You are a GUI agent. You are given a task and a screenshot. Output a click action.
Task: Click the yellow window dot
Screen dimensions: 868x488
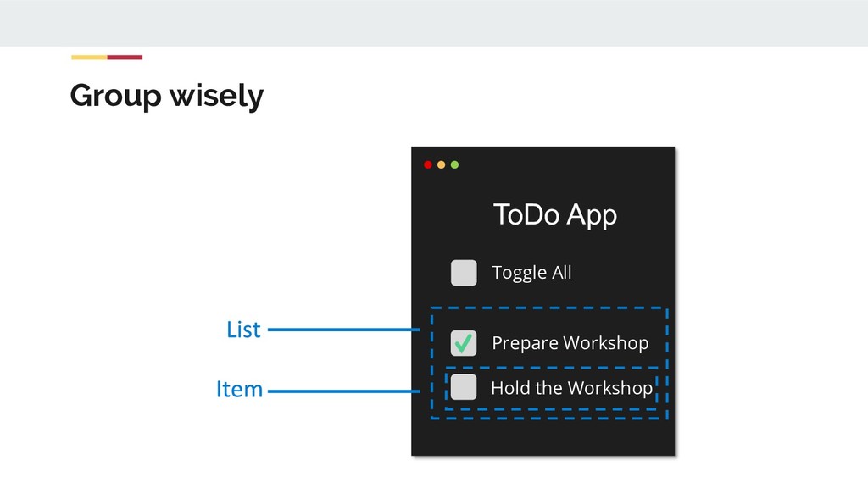441,164
